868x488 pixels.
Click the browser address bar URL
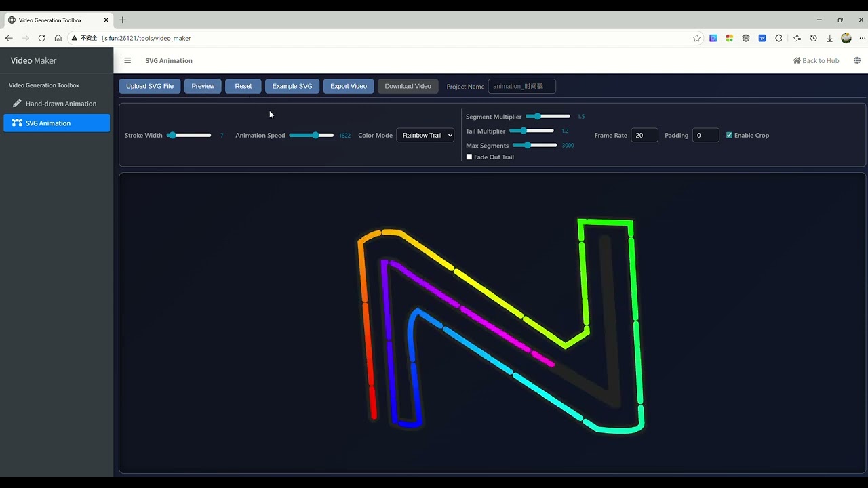[x=146, y=38]
